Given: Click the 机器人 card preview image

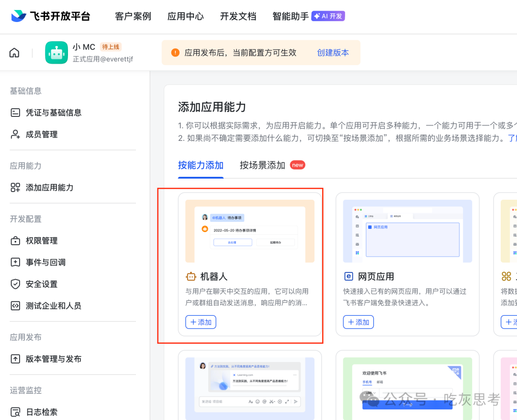Looking at the screenshot, I should click(250, 231).
